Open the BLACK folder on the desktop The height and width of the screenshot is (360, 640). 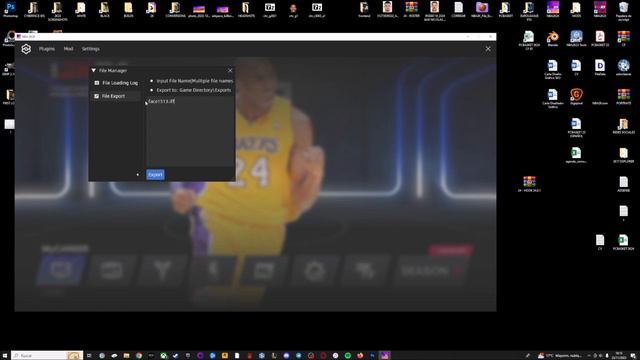104,10
